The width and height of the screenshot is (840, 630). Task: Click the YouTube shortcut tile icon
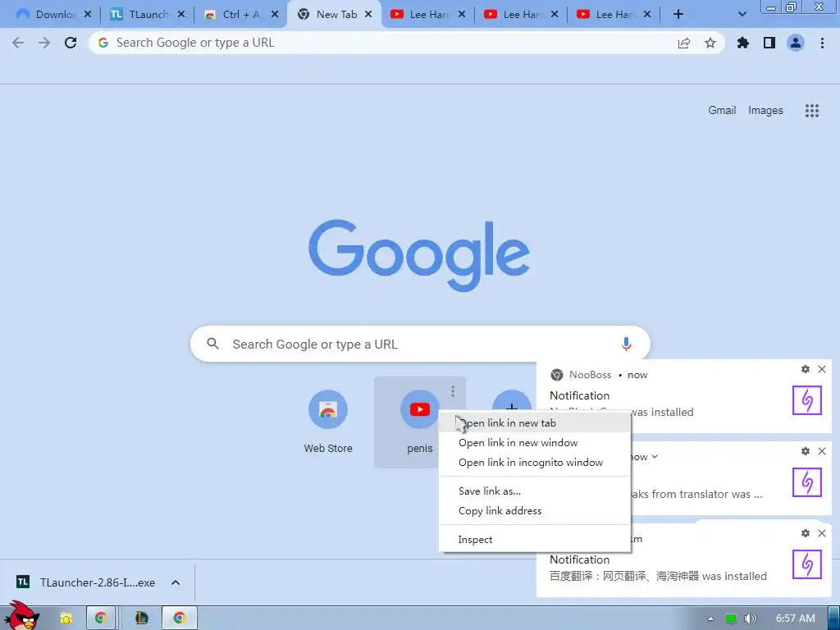pos(419,409)
